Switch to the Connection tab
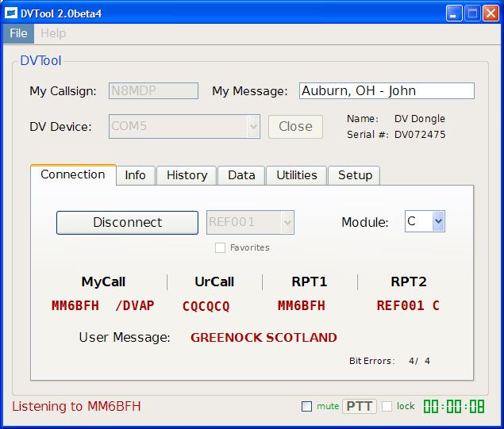The image size is (504, 429). [x=73, y=175]
